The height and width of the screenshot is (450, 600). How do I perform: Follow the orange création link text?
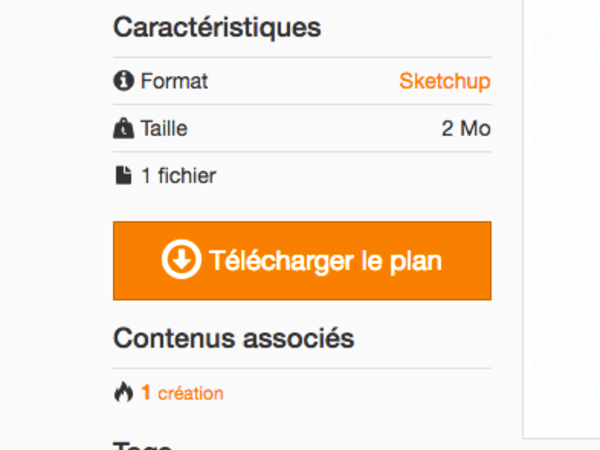pos(190,393)
